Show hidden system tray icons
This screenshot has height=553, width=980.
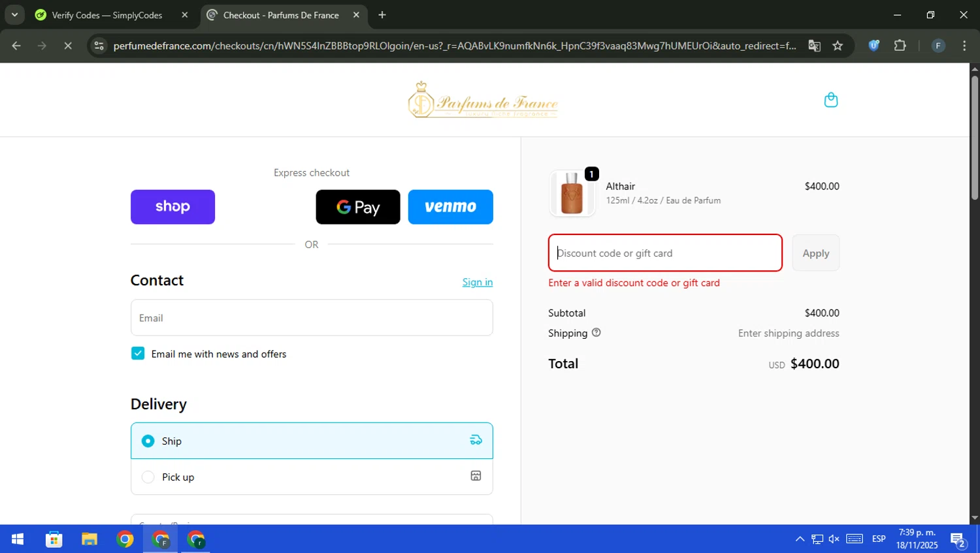tap(800, 539)
